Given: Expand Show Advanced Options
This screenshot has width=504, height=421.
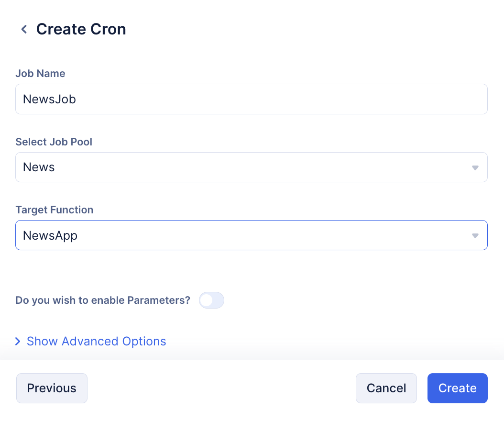Looking at the screenshot, I should pos(96,341).
